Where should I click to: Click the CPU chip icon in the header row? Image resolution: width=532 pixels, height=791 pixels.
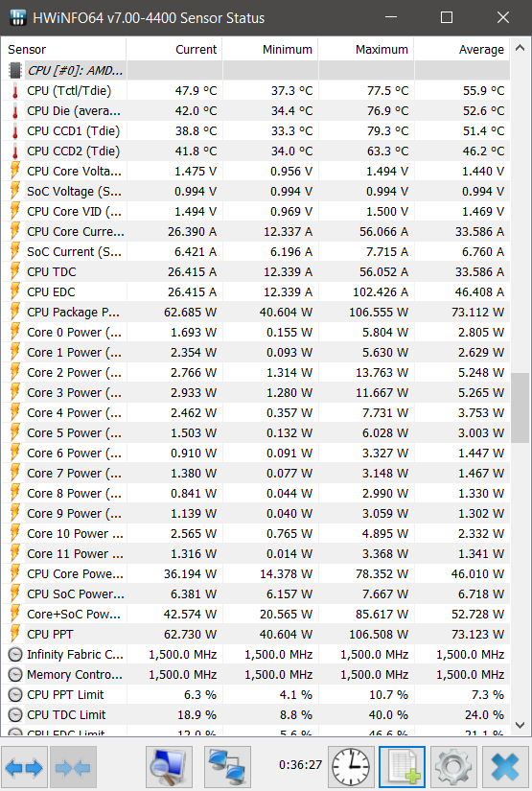click(x=15, y=71)
